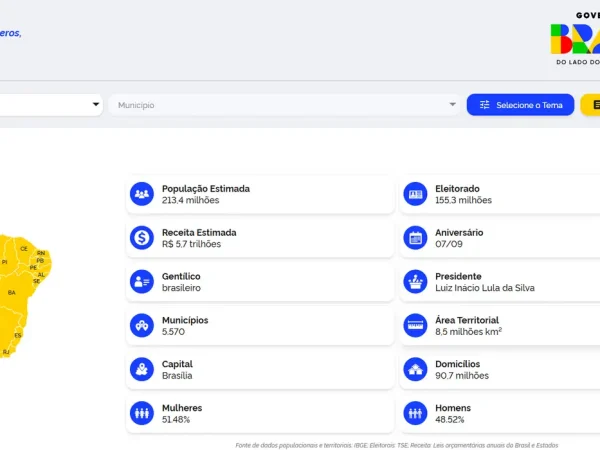The height and width of the screenshot is (450, 600).
Task: Click the Capital location icon
Action: [142, 369]
